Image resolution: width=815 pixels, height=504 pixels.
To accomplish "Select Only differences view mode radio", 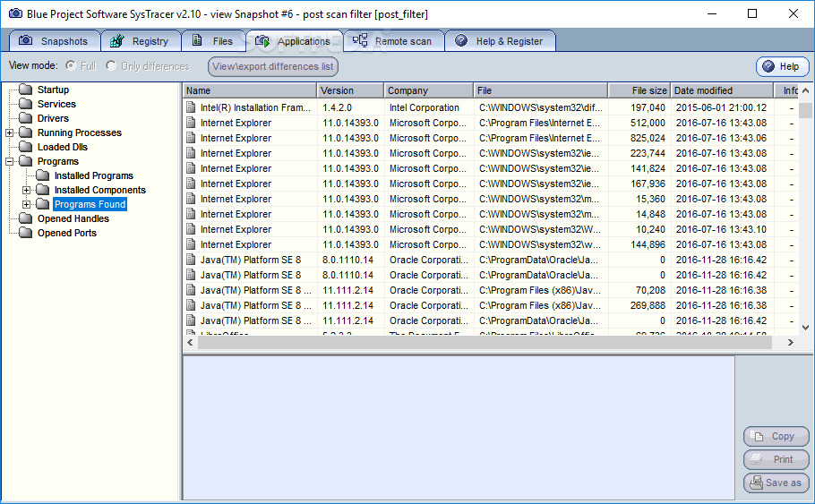I will click(111, 65).
